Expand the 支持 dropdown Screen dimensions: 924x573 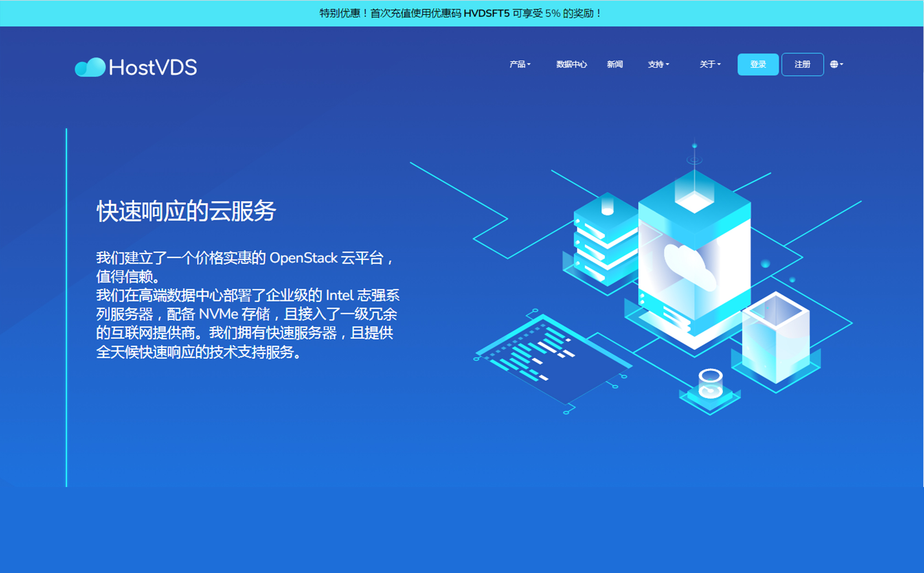(x=658, y=64)
